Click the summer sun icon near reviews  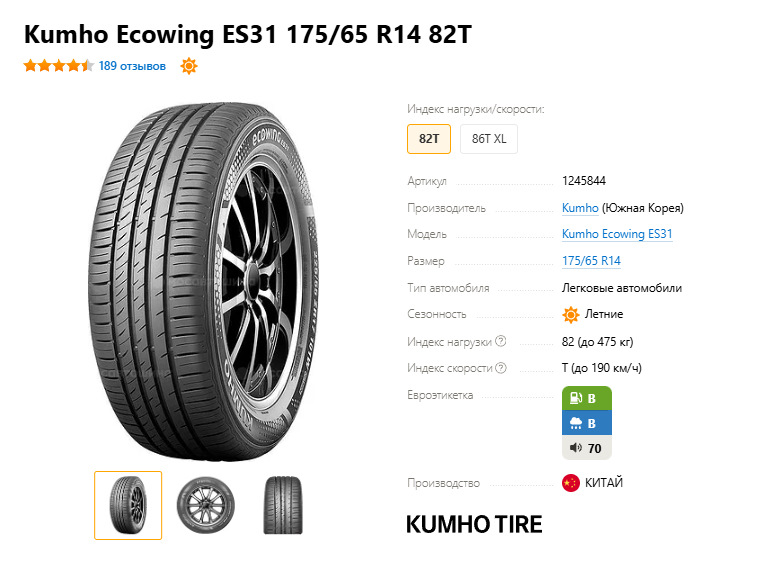click(189, 66)
